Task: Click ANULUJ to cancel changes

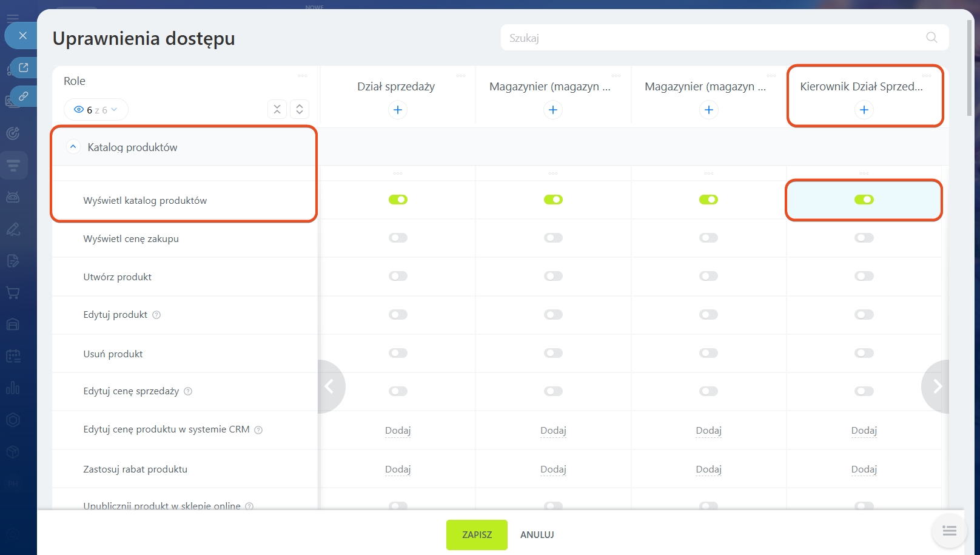Action: [x=537, y=534]
